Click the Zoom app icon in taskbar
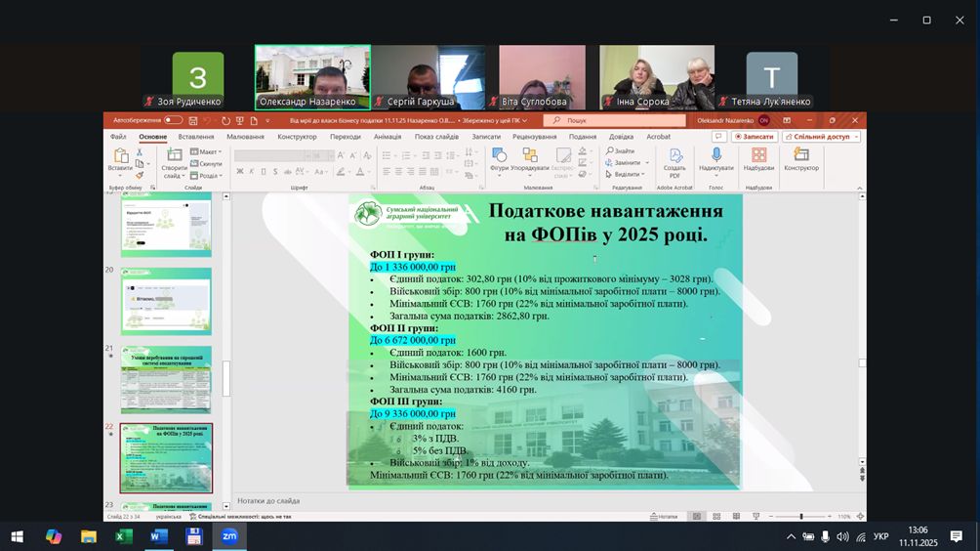Image resolution: width=980 pixels, height=551 pixels. coord(229,536)
